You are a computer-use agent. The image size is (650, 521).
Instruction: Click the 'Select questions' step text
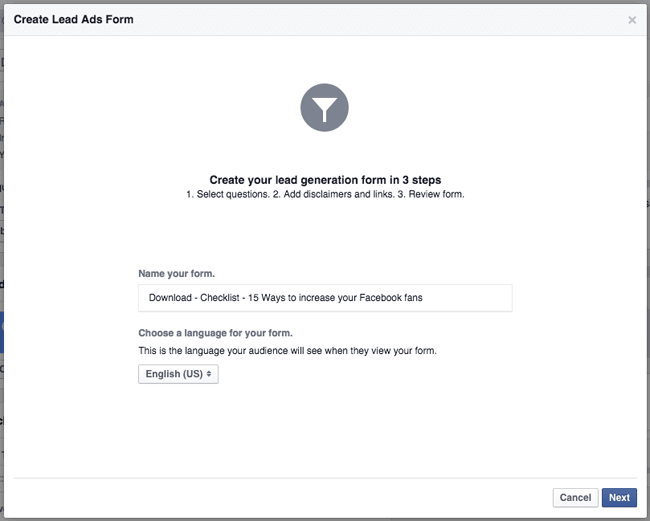232,194
